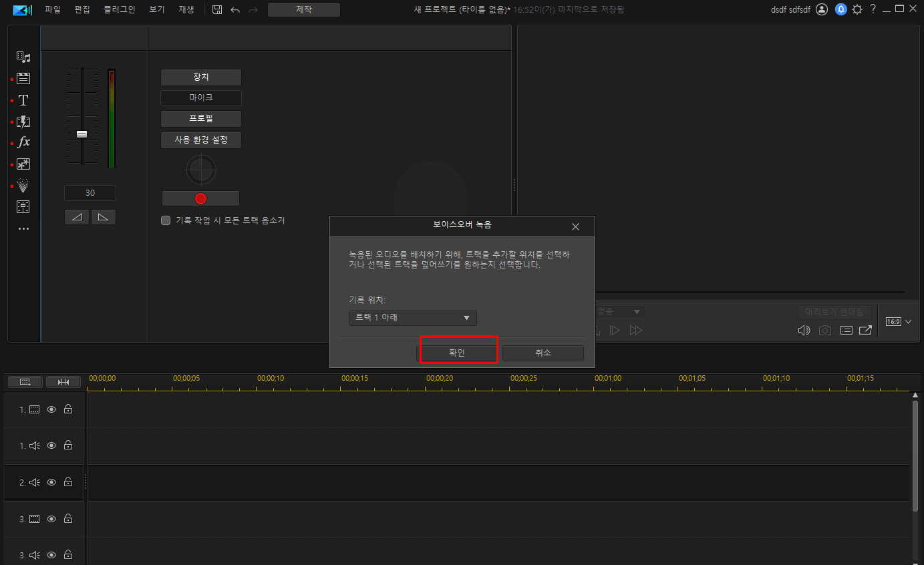The width and height of the screenshot is (924, 565).
Task: Click the 00;00;10 mark on timeline ruler
Action: pos(271,378)
